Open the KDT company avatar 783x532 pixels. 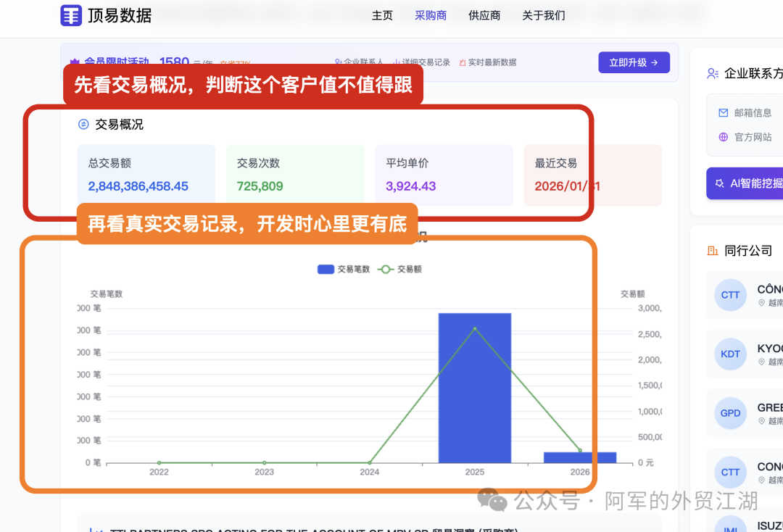[730, 354]
